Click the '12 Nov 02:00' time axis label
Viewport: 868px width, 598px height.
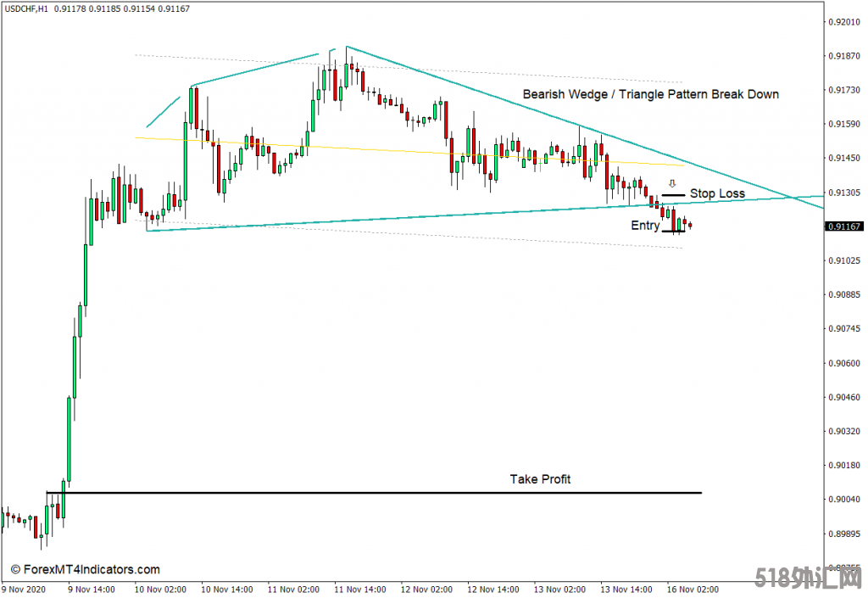426,590
